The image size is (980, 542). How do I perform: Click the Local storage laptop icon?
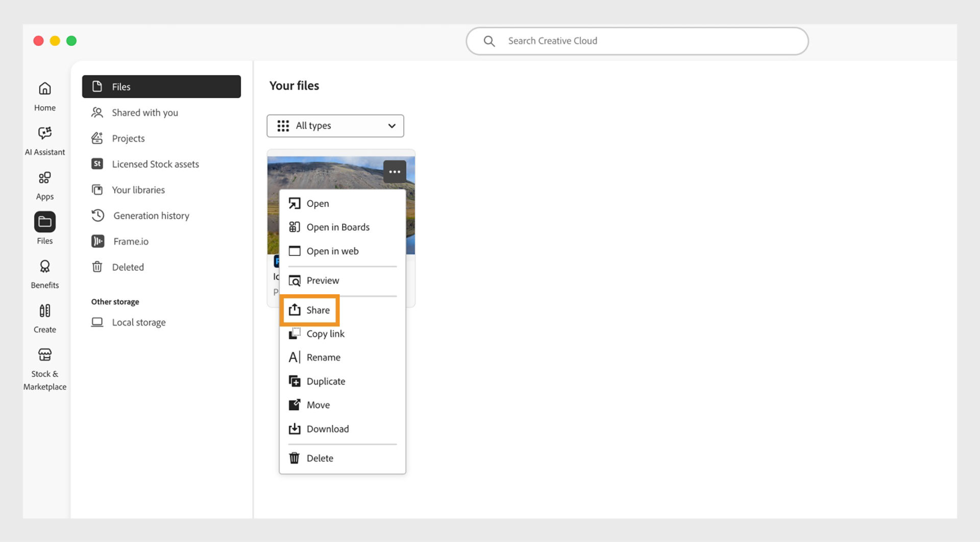pyautogui.click(x=97, y=322)
